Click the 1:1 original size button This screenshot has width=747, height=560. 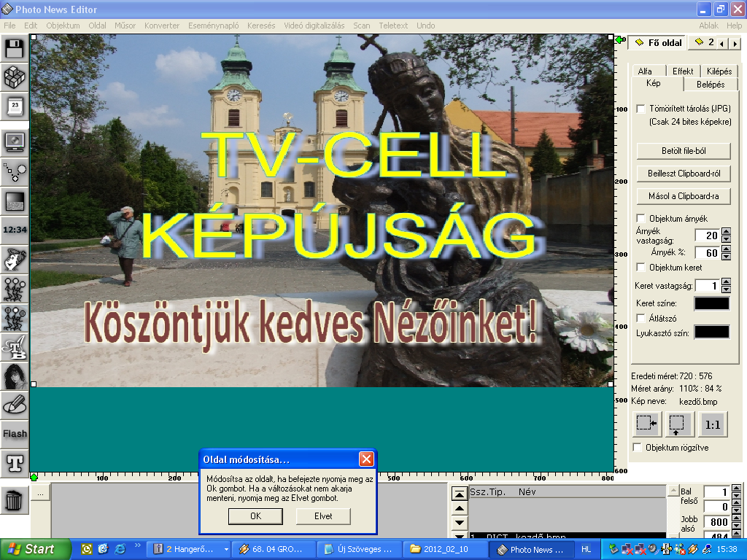pos(713,424)
